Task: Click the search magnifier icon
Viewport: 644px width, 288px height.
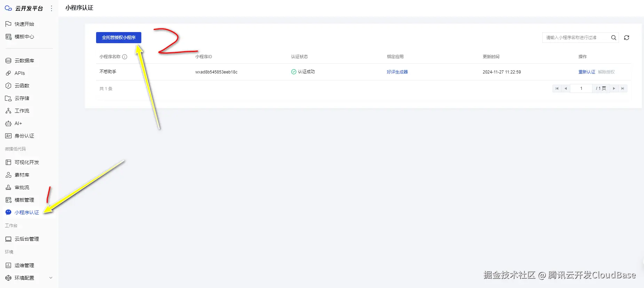Action: coord(614,38)
